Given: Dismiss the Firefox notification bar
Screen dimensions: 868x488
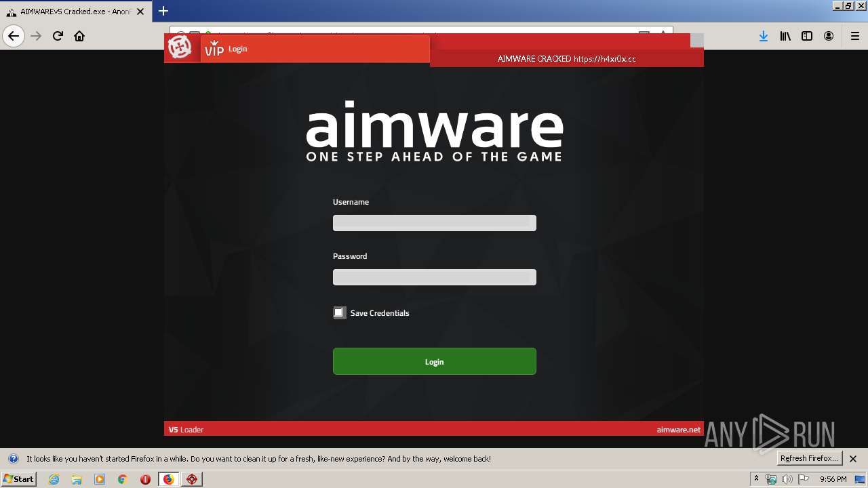Looking at the screenshot, I should (853, 459).
